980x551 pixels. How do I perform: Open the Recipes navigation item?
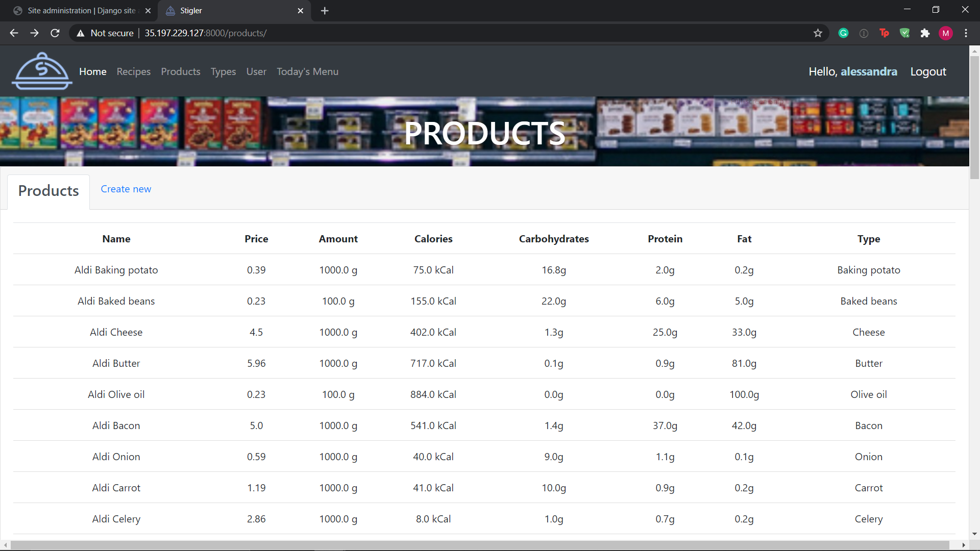tap(133, 71)
